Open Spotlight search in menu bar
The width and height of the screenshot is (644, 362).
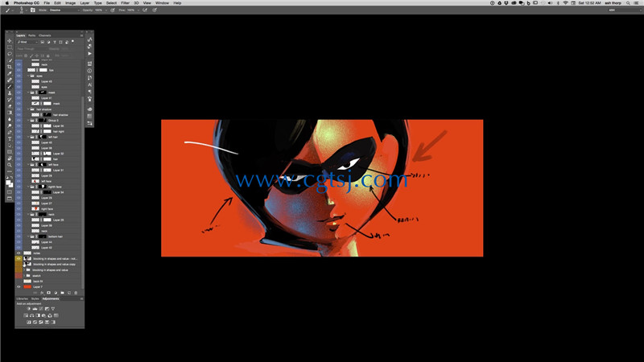(628, 3)
